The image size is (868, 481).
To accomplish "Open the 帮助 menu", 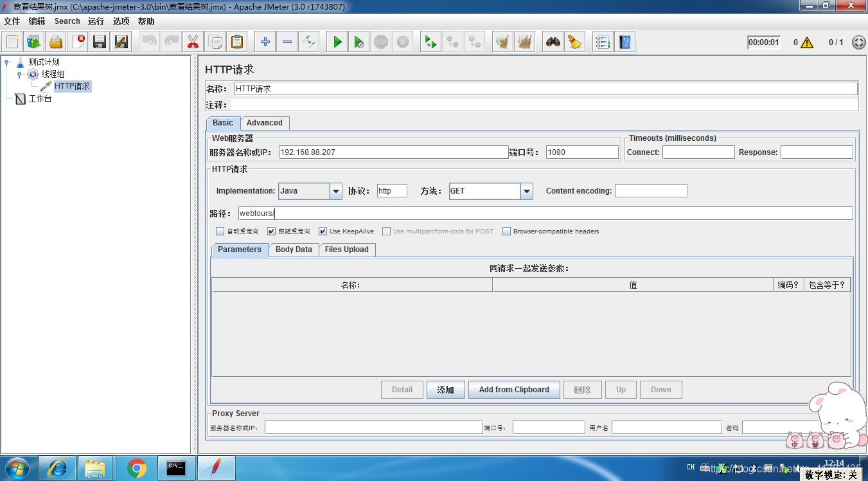I will tap(146, 21).
